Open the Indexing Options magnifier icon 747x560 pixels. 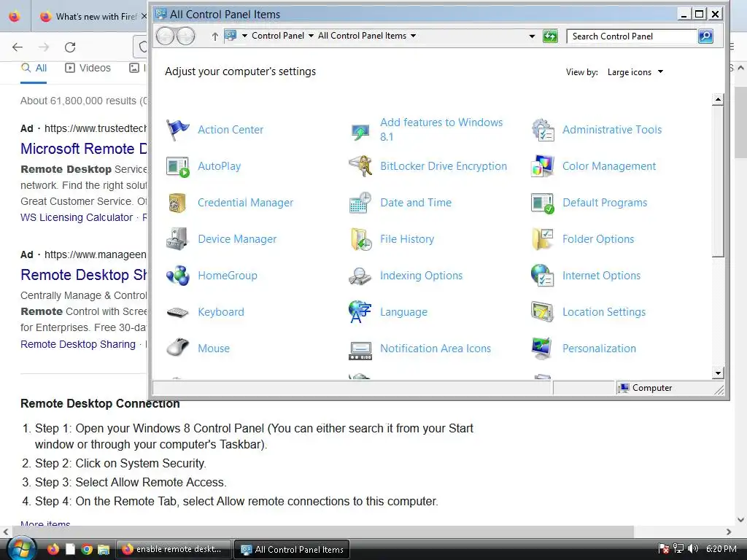tap(360, 276)
